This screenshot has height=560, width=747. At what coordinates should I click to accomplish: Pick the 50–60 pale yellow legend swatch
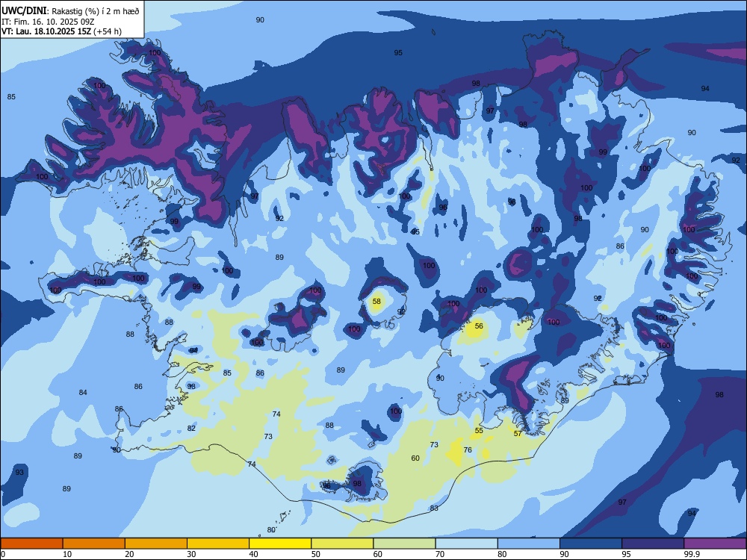pyautogui.click(x=342, y=544)
